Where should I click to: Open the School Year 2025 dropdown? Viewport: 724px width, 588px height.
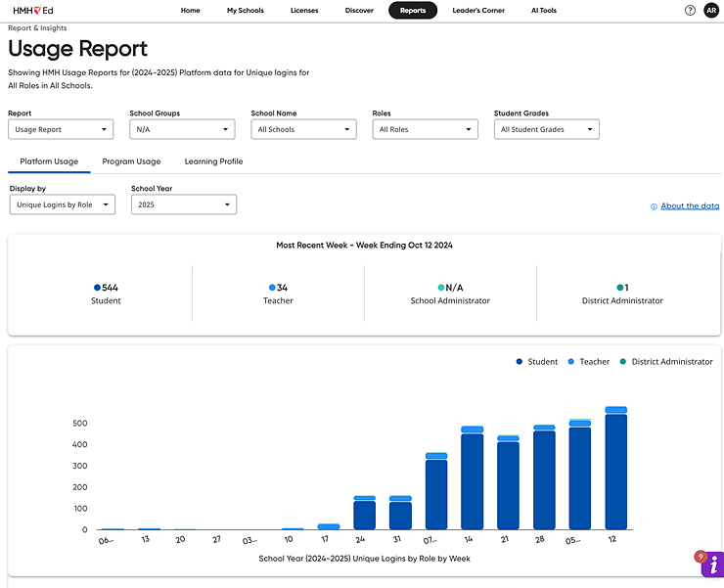click(184, 204)
